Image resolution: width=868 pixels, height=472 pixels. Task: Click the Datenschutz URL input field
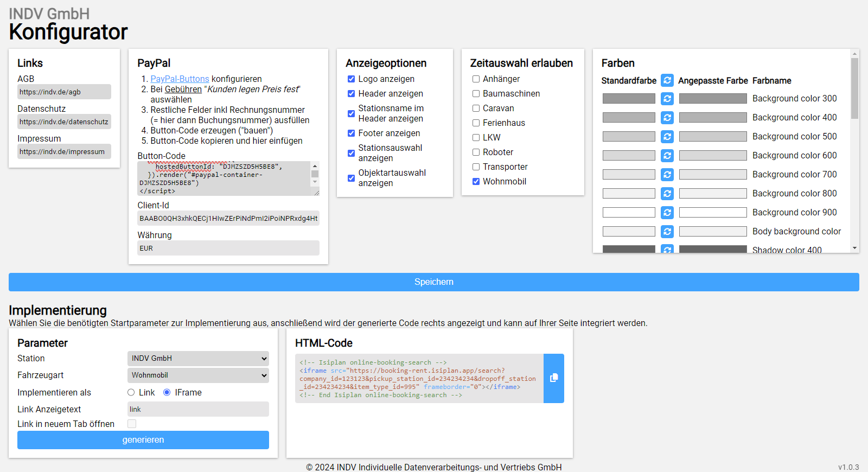click(64, 122)
